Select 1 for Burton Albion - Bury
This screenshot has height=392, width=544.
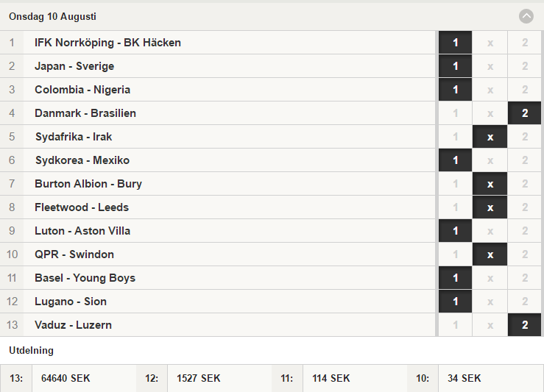coord(455,184)
